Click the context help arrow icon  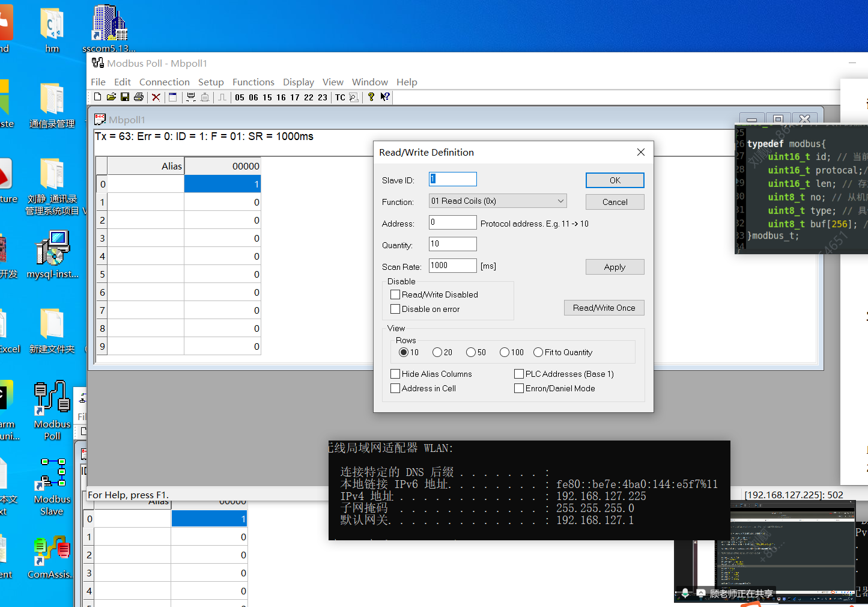[x=385, y=97]
